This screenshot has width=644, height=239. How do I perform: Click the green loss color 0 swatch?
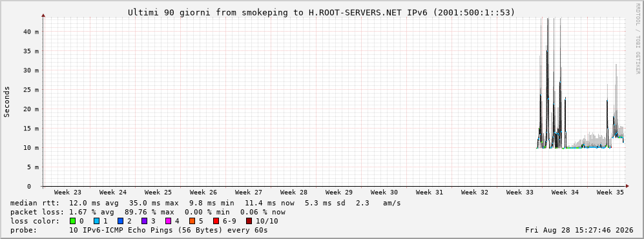point(73,221)
